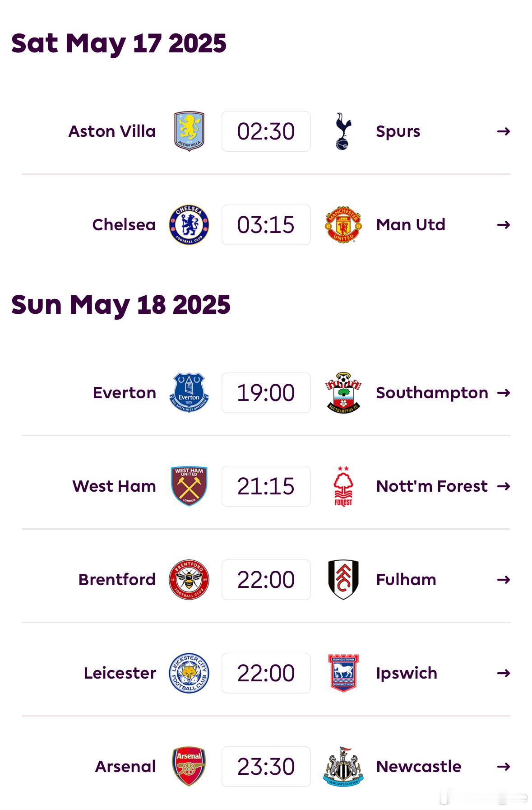Image resolution: width=532 pixels, height=810 pixels.
Task: Click the Fulham shield crest
Action: [343, 580]
